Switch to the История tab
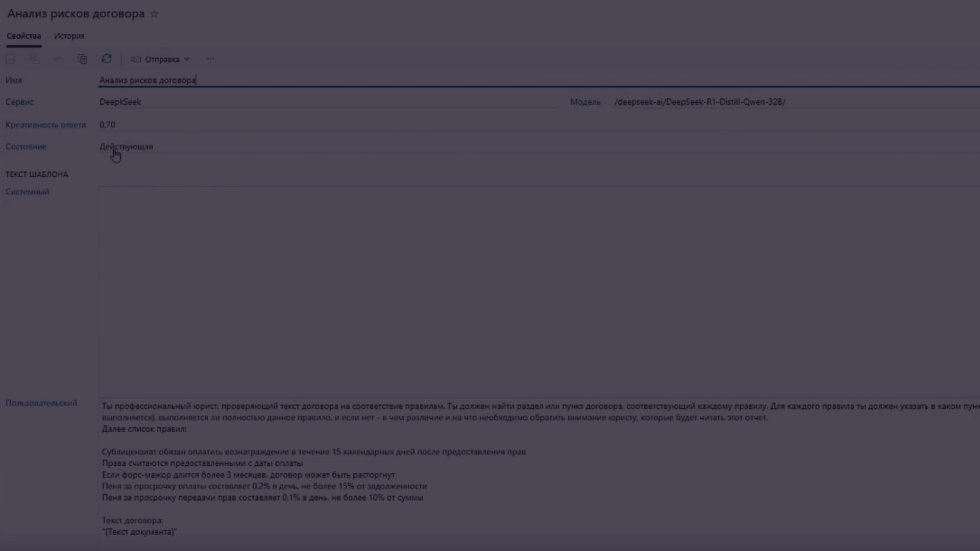 [69, 36]
